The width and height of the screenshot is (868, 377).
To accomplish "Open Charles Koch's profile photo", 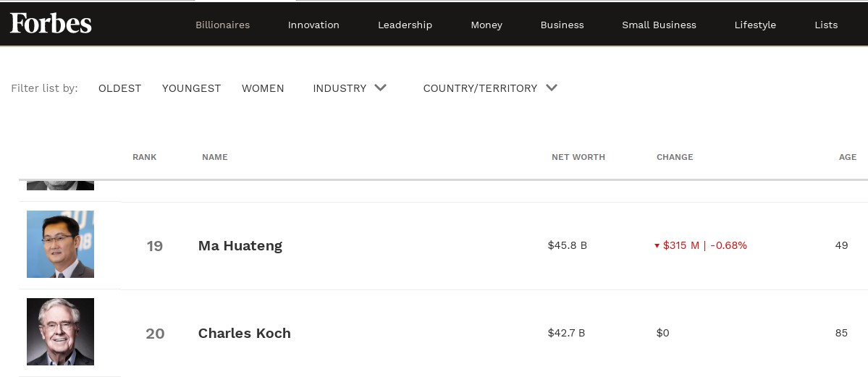I will click(x=60, y=331).
